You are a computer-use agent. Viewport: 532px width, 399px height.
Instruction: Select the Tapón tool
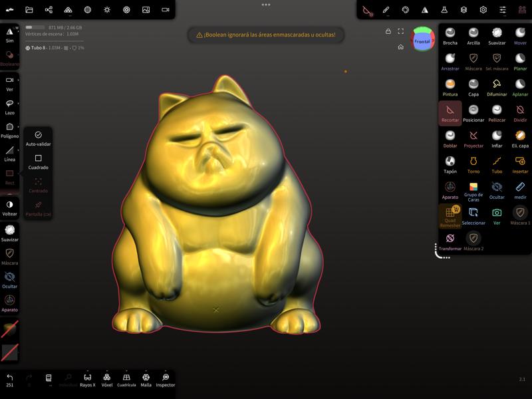[450, 165]
